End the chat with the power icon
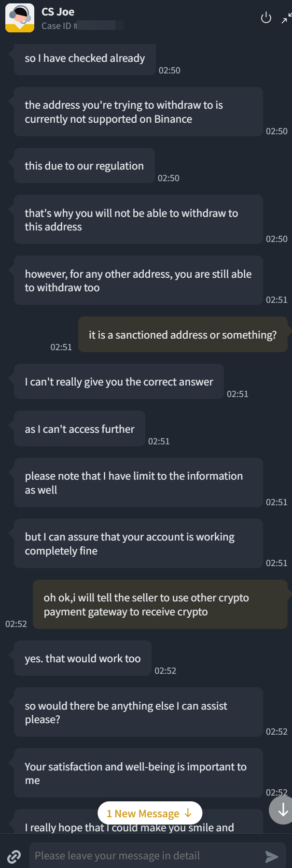 [x=266, y=18]
